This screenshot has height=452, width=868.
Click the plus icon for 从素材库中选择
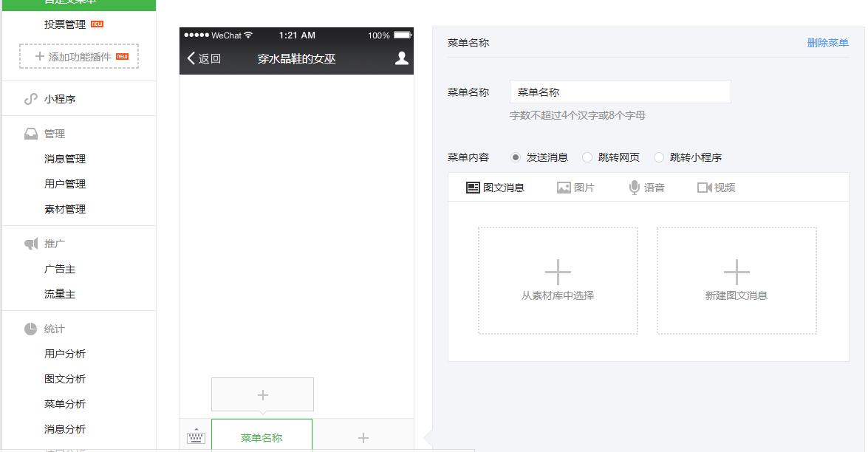tap(558, 272)
